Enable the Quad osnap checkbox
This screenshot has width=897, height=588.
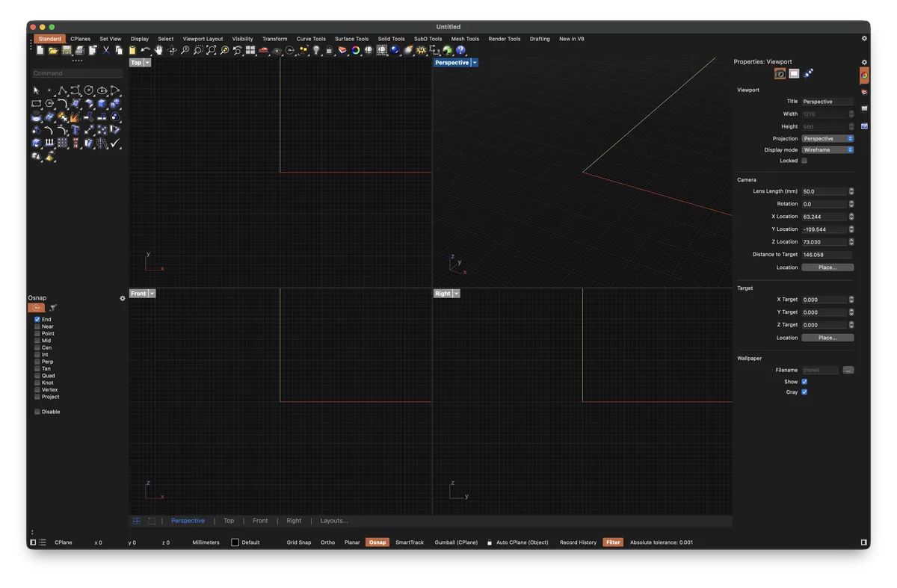pyautogui.click(x=37, y=376)
